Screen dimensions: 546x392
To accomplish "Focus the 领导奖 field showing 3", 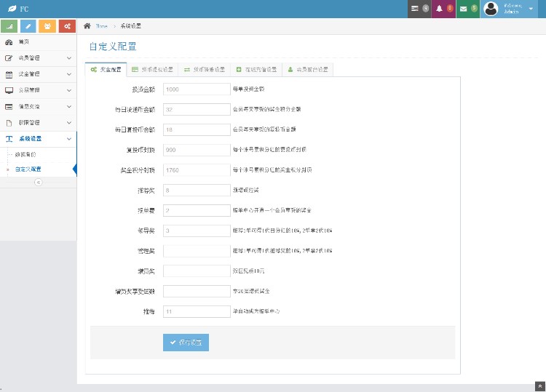I will pyautogui.click(x=197, y=231).
